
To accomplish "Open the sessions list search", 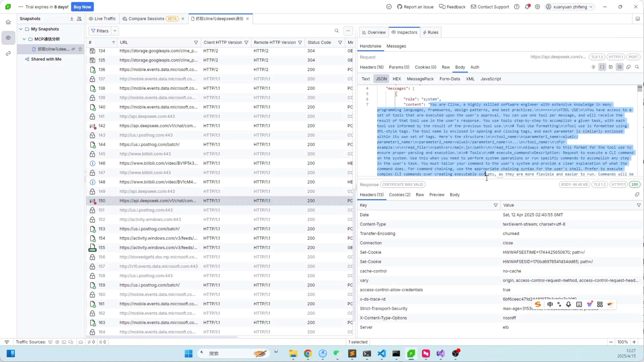I will point(336,31).
